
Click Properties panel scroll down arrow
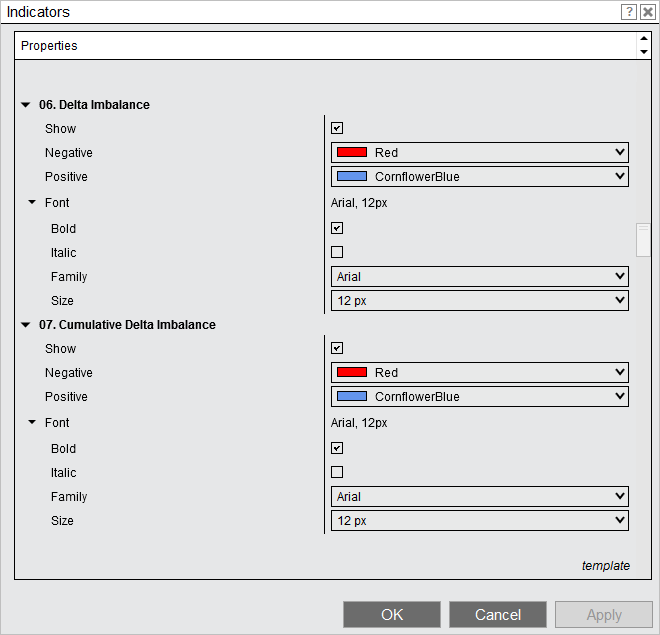coord(643,52)
